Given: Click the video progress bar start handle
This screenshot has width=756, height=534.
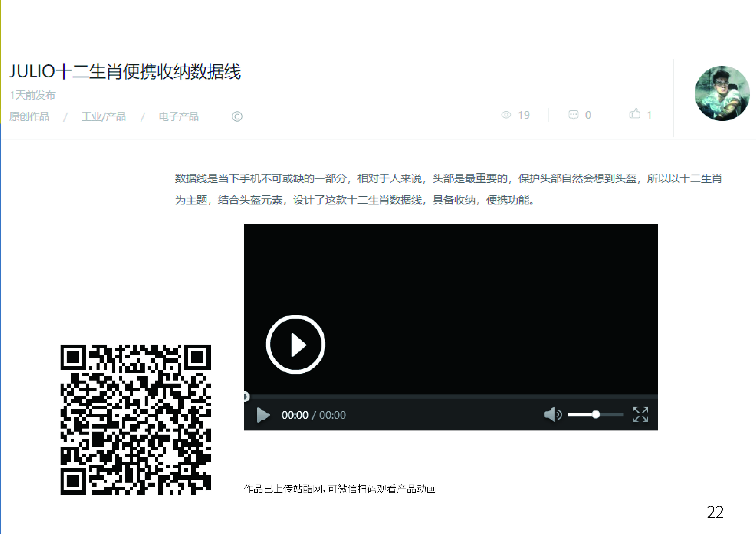Looking at the screenshot, I should pyautogui.click(x=246, y=396).
